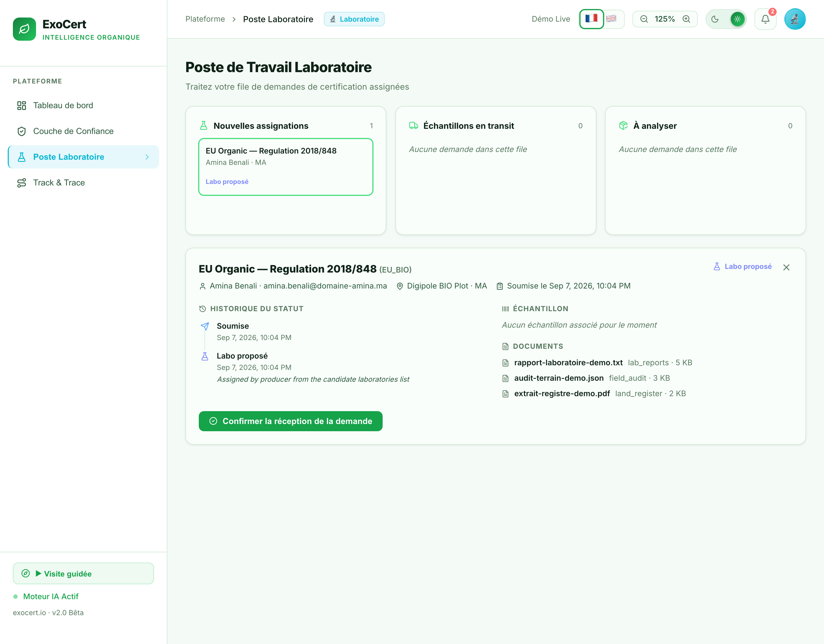Click the location pin icon near Digipole
Image resolution: width=824 pixels, height=644 pixels.
pyautogui.click(x=400, y=286)
